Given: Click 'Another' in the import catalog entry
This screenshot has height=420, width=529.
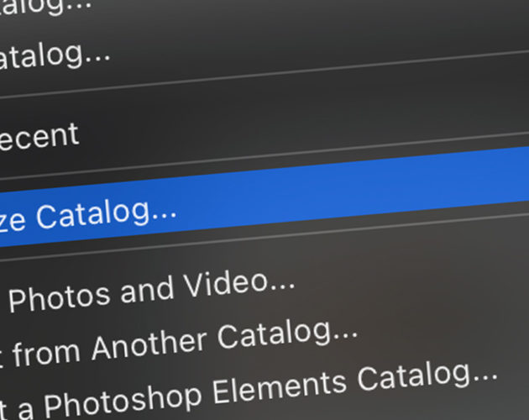Looking at the screenshot, I should coord(149,346).
